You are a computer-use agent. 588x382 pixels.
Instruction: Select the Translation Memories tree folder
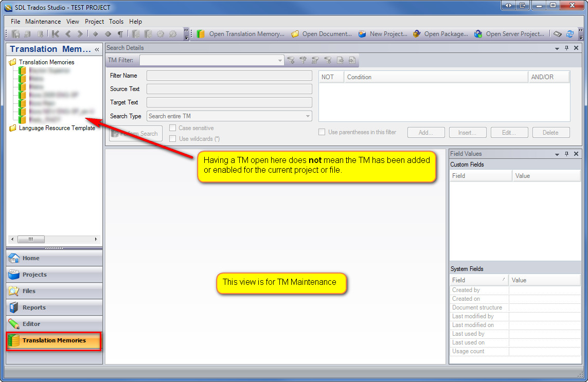tap(46, 62)
